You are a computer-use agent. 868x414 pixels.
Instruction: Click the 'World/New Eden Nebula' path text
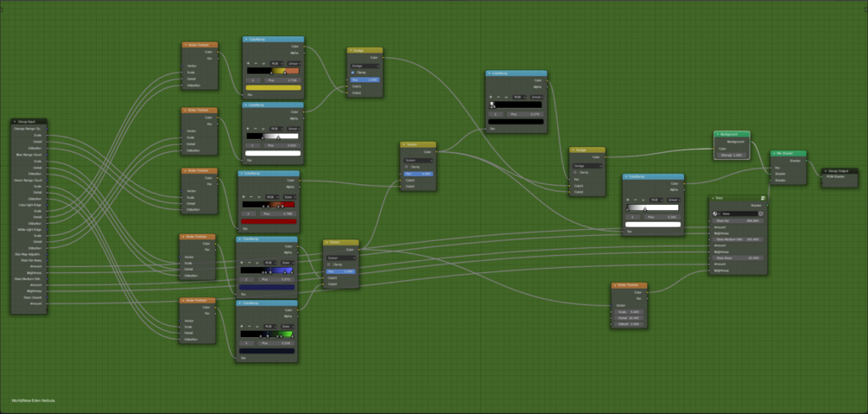point(33,400)
